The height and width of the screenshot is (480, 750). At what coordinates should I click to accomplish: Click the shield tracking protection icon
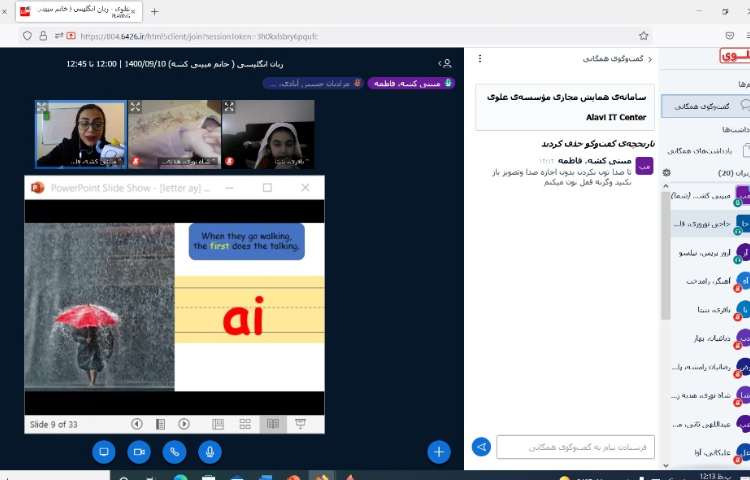coord(27,36)
